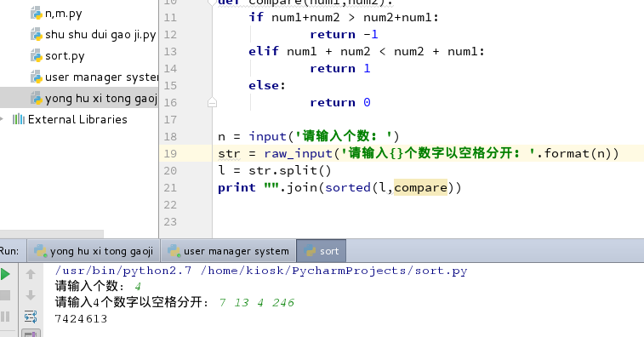
Task: Open shu shu dui gao ji.py file
Action: point(94,35)
